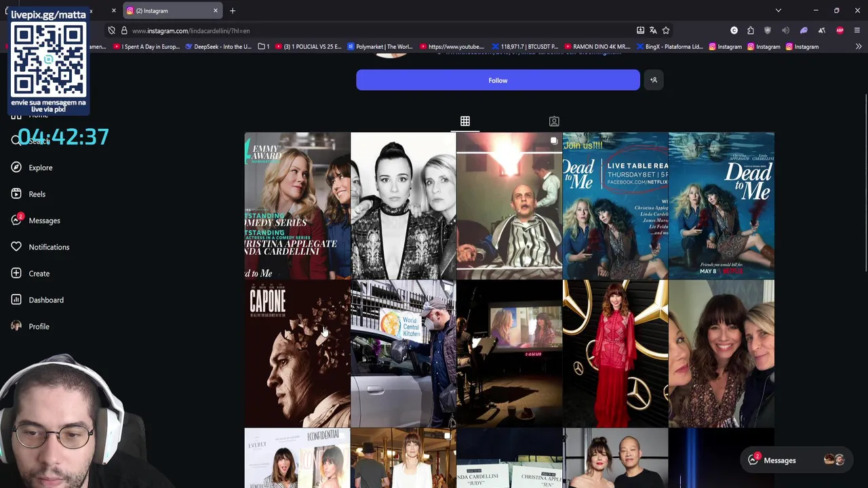
Task: Open the Dead to Me May 8 poster post
Action: pyautogui.click(x=721, y=205)
